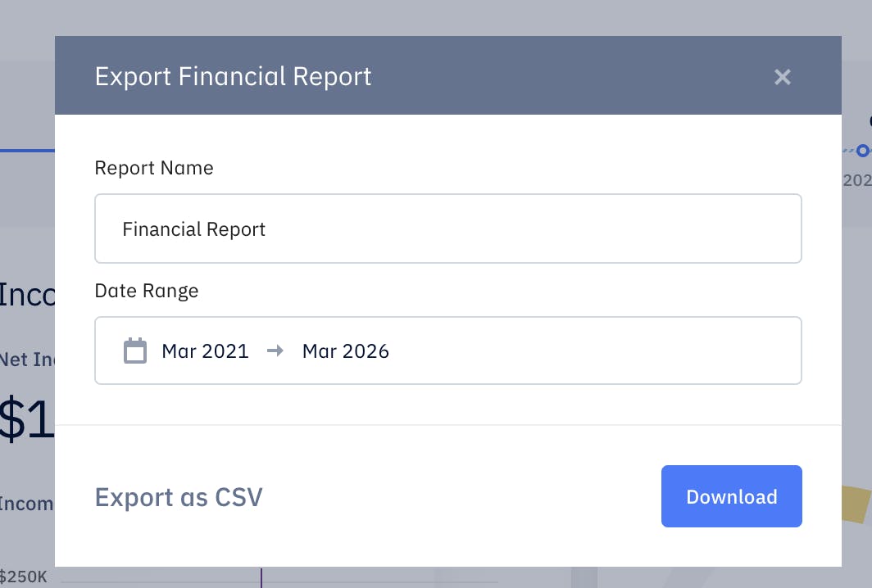Click the $250K axis label
The image size is (872, 588).
click(24, 577)
